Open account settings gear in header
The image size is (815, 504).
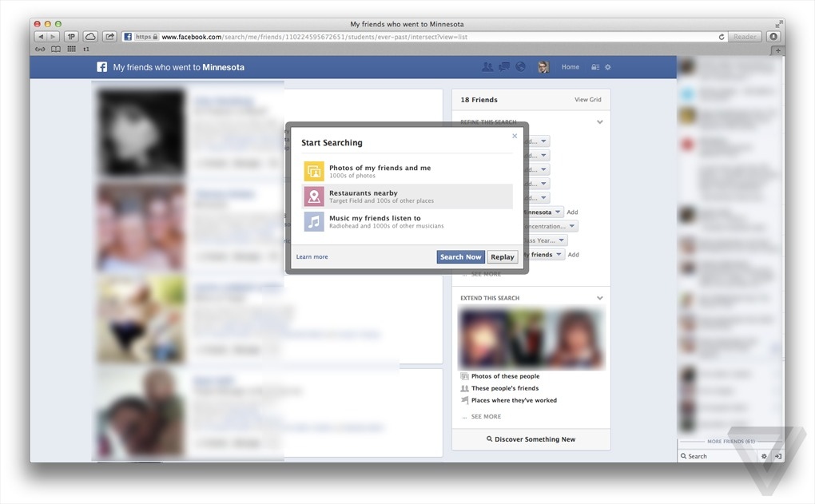pos(607,67)
